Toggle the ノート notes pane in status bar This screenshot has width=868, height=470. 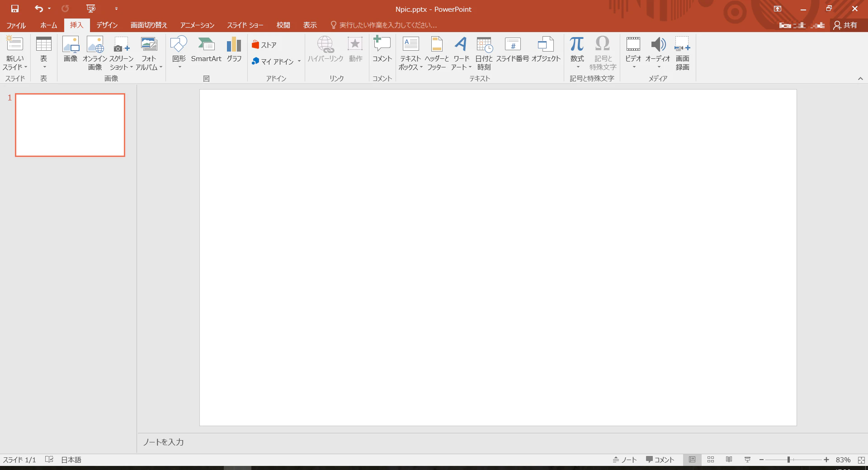click(x=624, y=460)
